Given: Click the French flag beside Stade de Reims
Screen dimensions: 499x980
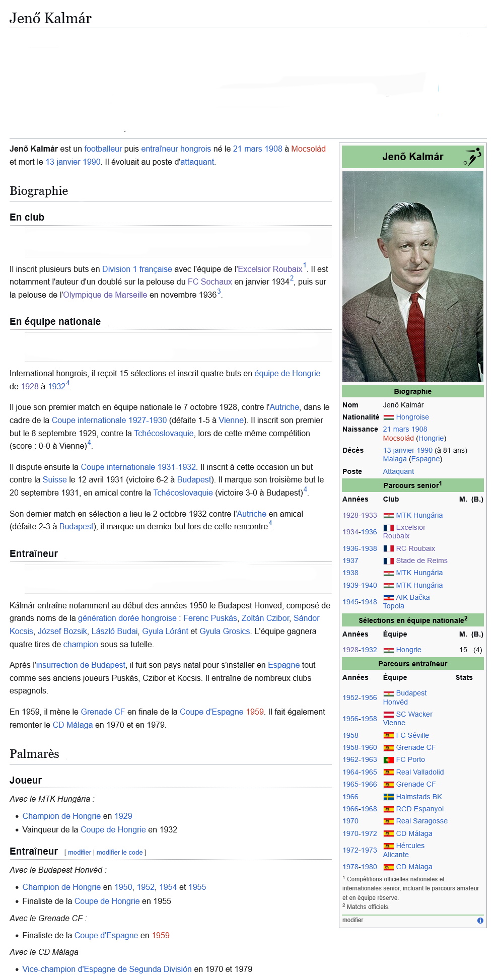Looking at the screenshot, I should [x=388, y=561].
